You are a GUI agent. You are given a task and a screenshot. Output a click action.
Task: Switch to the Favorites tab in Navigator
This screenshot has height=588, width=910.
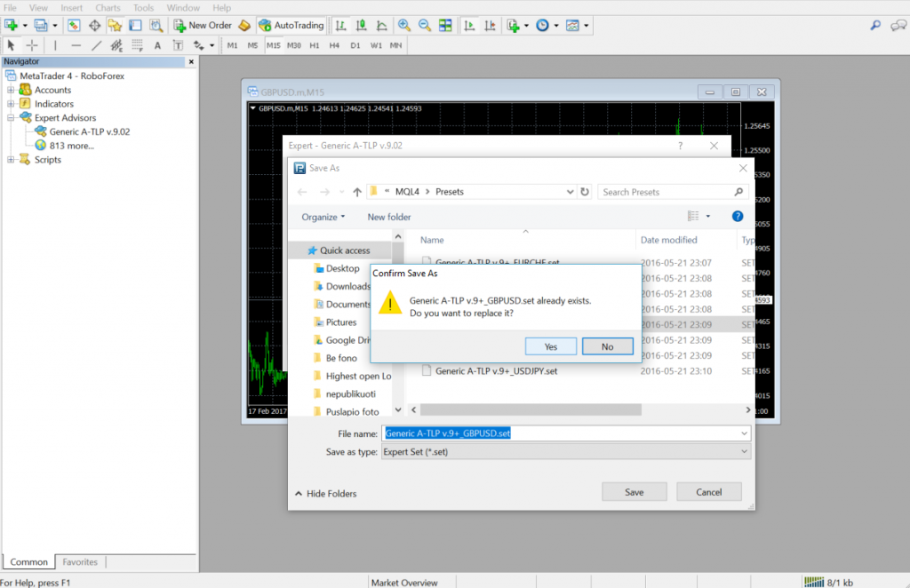[x=80, y=562]
